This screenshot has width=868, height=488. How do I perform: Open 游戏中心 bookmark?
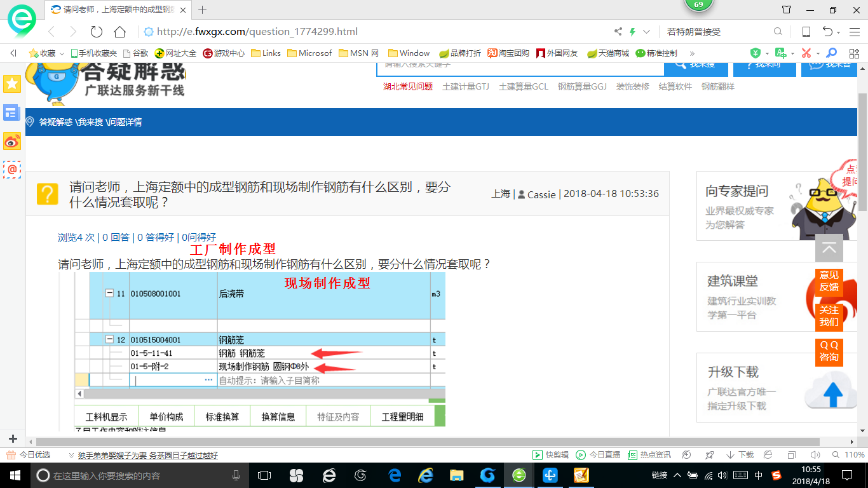click(224, 53)
